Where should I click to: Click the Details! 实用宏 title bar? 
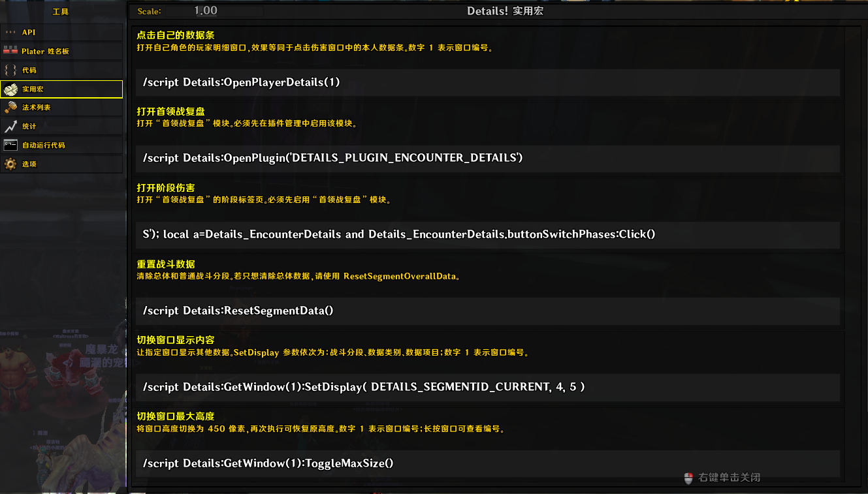point(505,11)
